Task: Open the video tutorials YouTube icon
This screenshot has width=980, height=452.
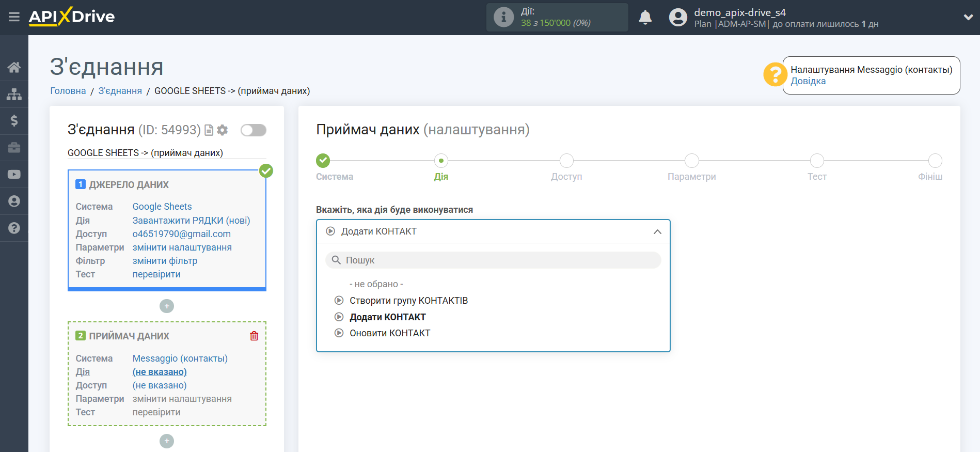Action: click(x=14, y=175)
